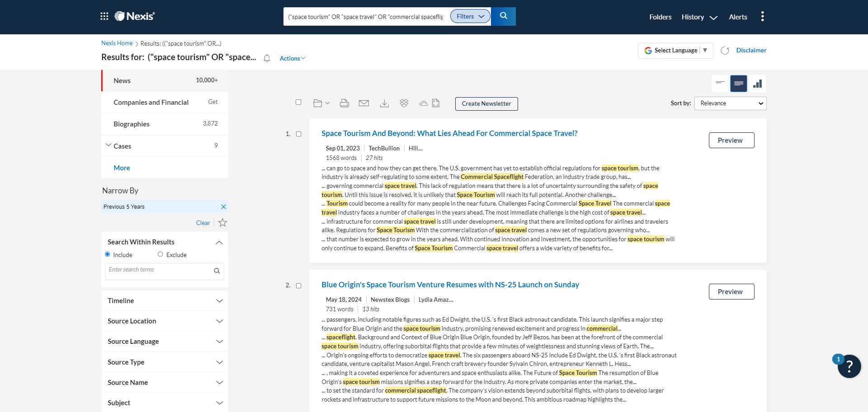The image size is (868, 412).
Task: Create alert with bell icon
Action: pos(267,58)
